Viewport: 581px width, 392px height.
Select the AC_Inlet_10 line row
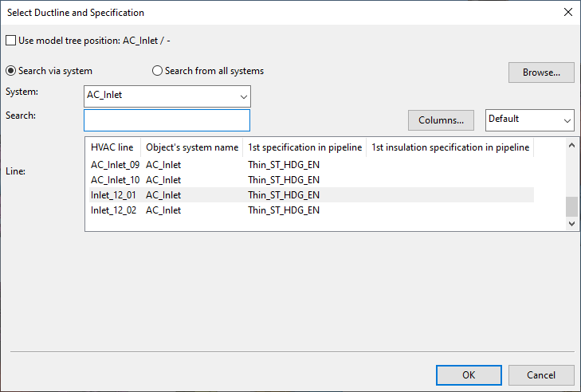(116, 180)
